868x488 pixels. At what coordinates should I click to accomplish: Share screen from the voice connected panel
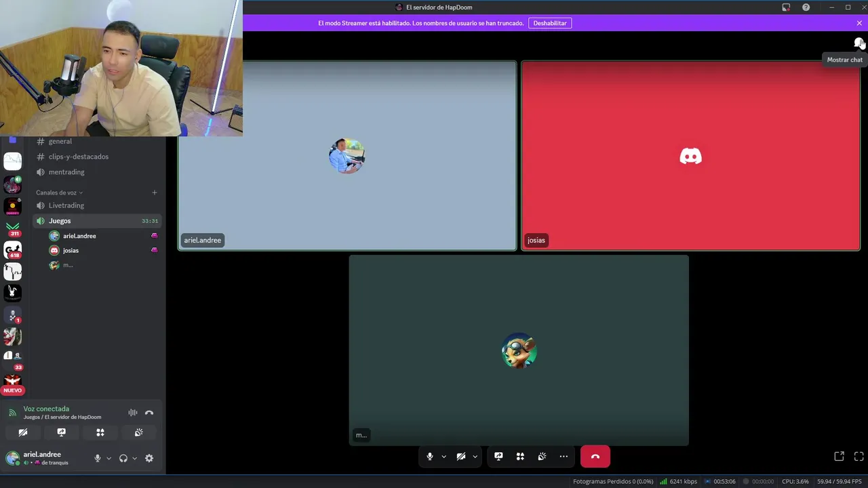62,432
